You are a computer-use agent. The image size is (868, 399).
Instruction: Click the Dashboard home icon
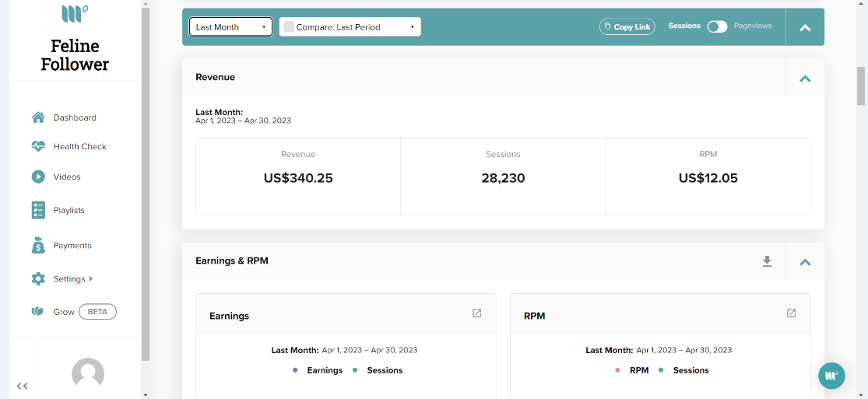[x=38, y=117]
